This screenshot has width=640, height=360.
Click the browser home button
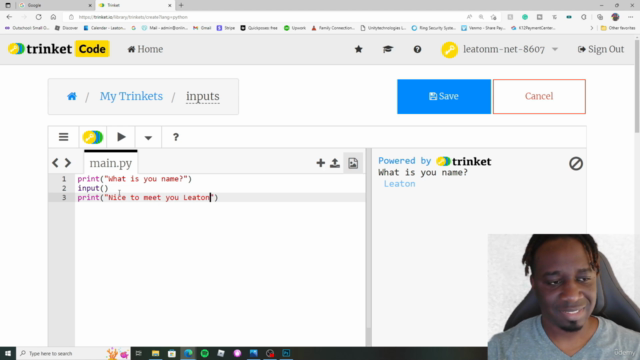(53, 17)
